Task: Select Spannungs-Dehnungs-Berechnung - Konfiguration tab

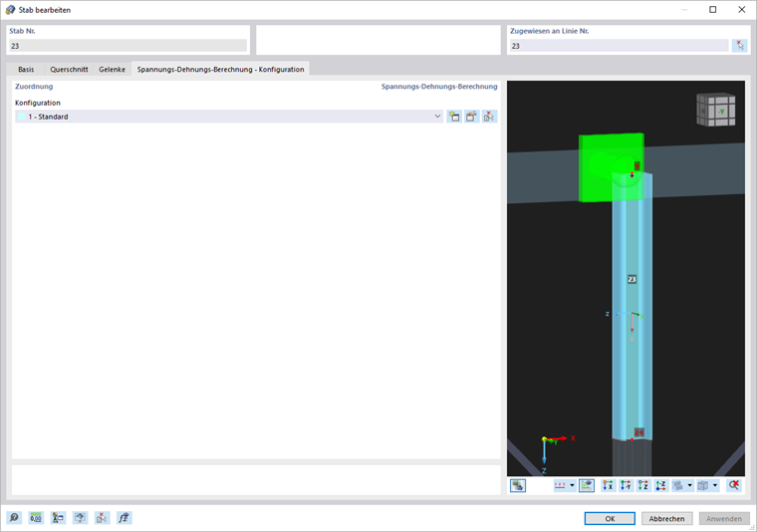Action: coord(221,70)
